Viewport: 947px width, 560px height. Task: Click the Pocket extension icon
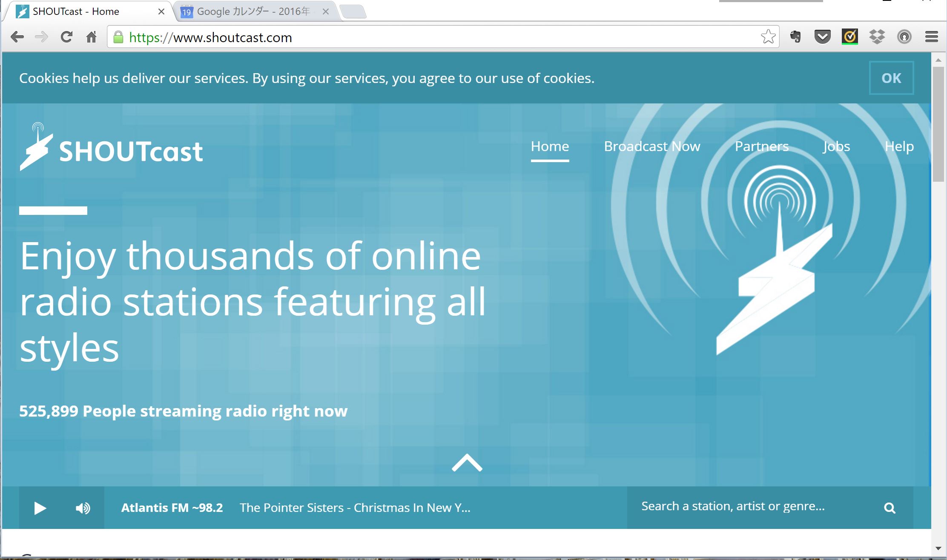[x=822, y=37]
